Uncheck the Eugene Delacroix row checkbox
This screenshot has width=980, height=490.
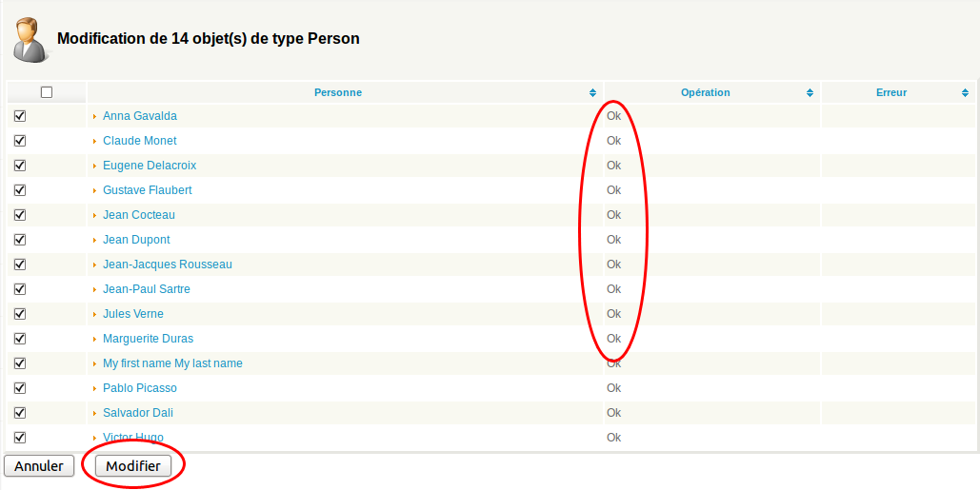(20, 166)
